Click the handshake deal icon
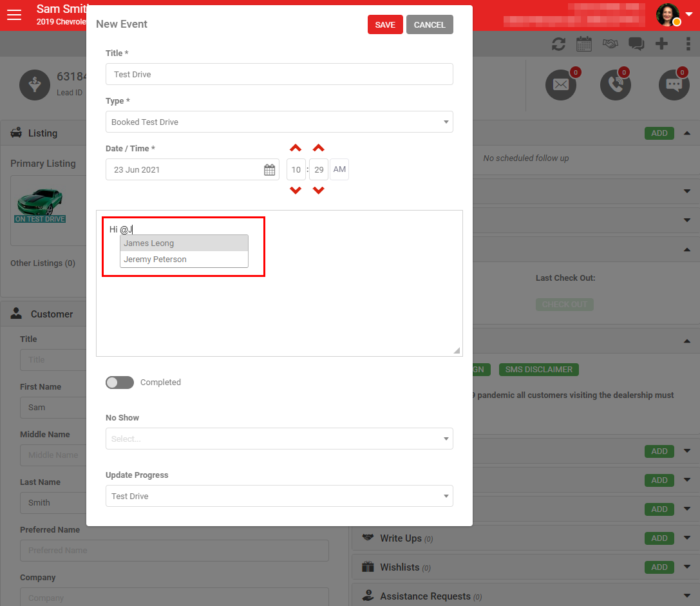700x606 pixels. (610, 44)
